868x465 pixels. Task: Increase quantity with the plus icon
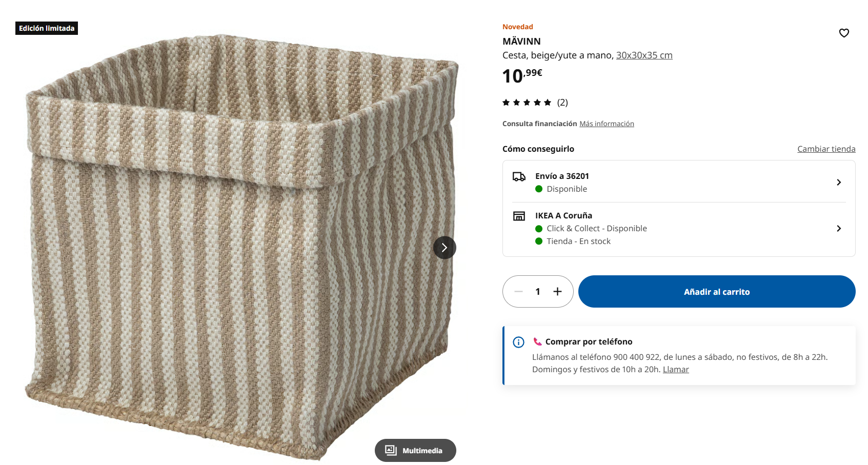[557, 291]
